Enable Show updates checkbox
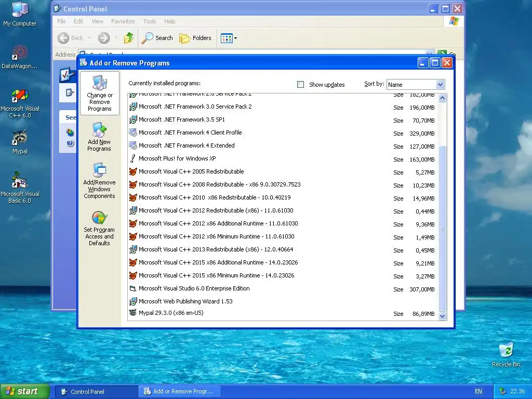Image resolution: width=532 pixels, height=399 pixels. (x=301, y=85)
